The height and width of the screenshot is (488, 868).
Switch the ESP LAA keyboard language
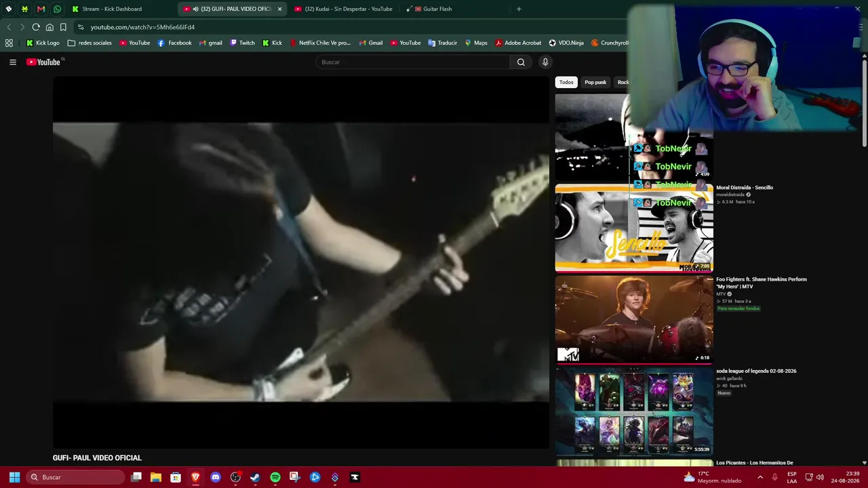792,477
